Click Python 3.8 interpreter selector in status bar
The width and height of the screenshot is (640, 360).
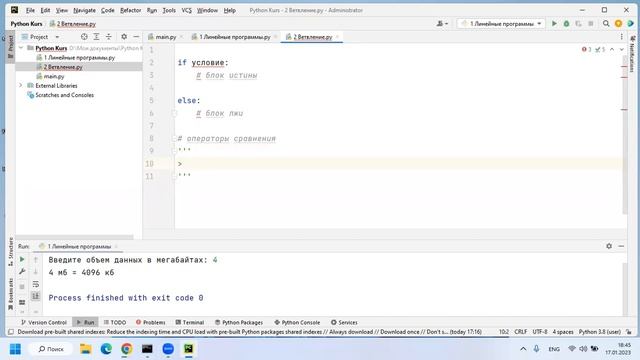600,332
